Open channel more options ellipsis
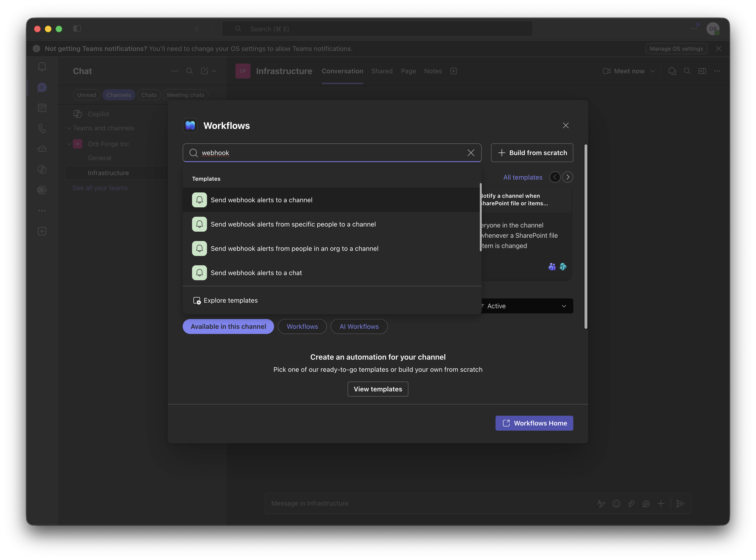Image resolution: width=756 pixels, height=560 pixels. pyautogui.click(x=717, y=71)
